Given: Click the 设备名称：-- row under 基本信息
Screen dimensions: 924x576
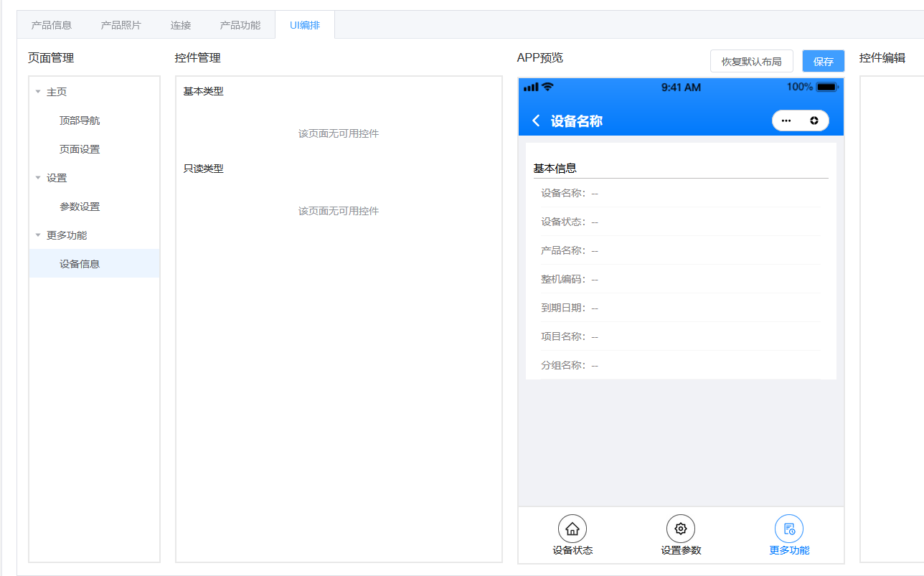Looking at the screenshot, I should coord(681,193).
